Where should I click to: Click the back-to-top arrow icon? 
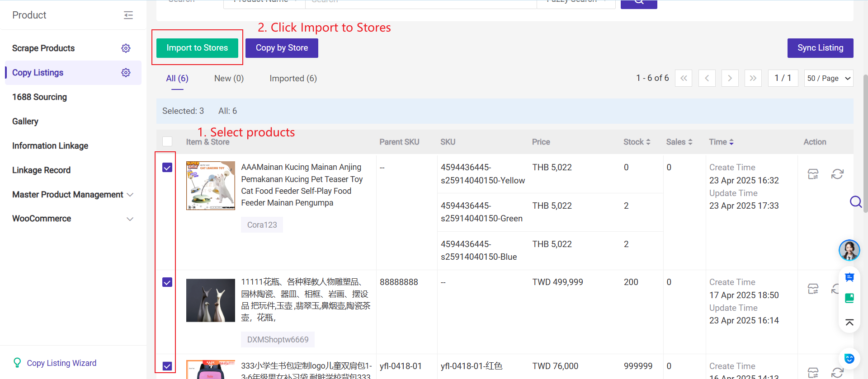coord(849,322)
